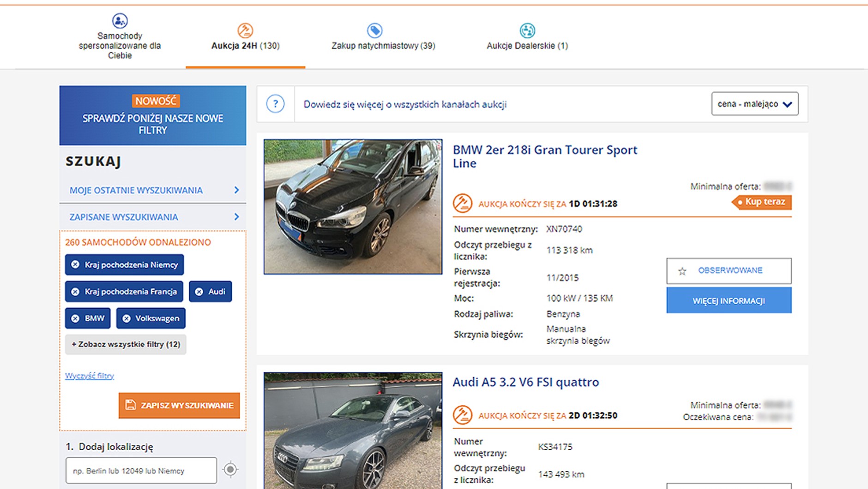
Task: Click the location input field
Action: [x=141, y=471]
